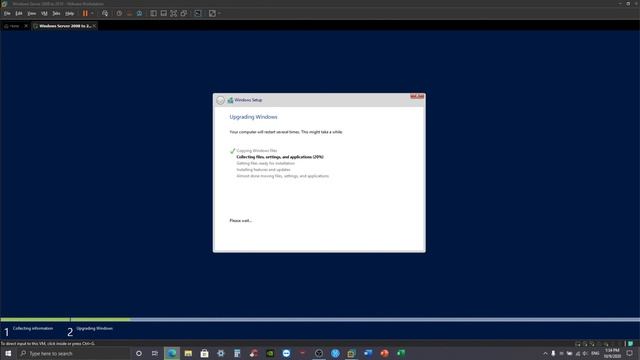Click 'Installing features and updates' step
Viewport: 640px width, 360px height.
point(264,169)
